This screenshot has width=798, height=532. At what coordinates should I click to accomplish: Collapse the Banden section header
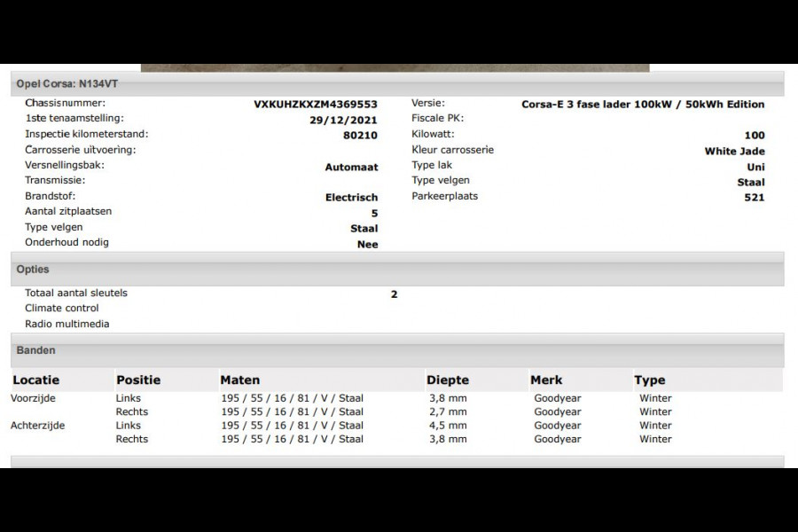[x=397, y=350]
